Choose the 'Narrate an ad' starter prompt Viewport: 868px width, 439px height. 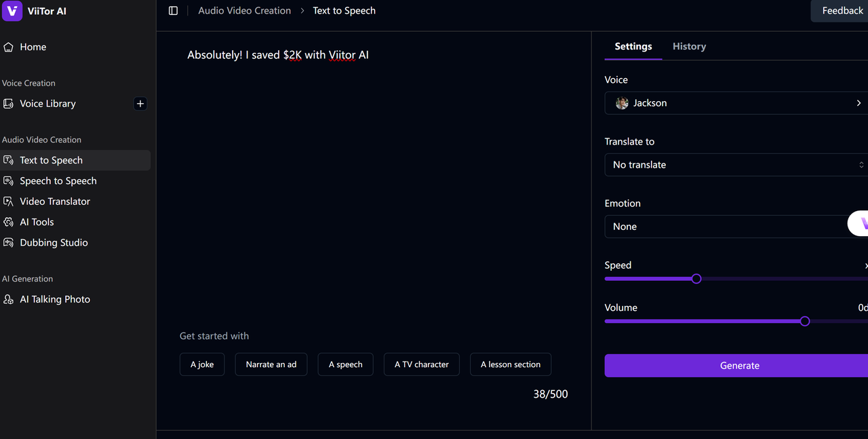(x=271, y=364)
